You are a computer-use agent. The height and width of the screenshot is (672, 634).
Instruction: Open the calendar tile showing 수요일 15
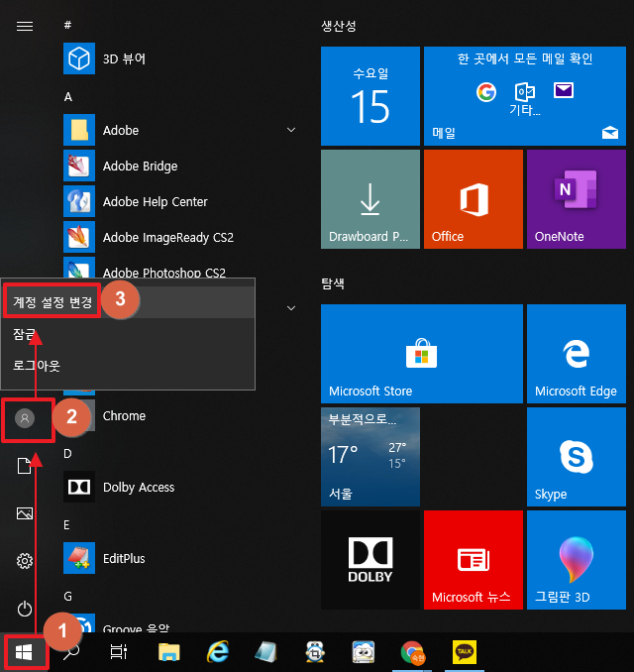pos(370,96)
